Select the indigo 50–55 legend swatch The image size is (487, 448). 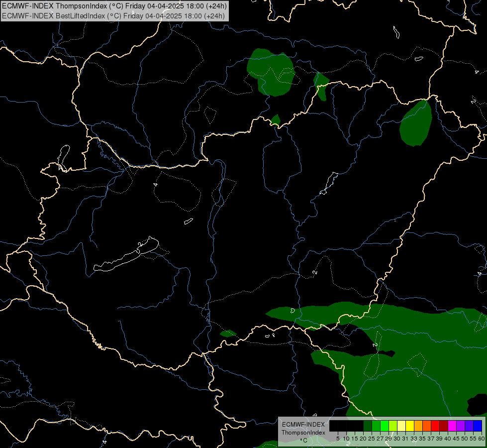469,426
